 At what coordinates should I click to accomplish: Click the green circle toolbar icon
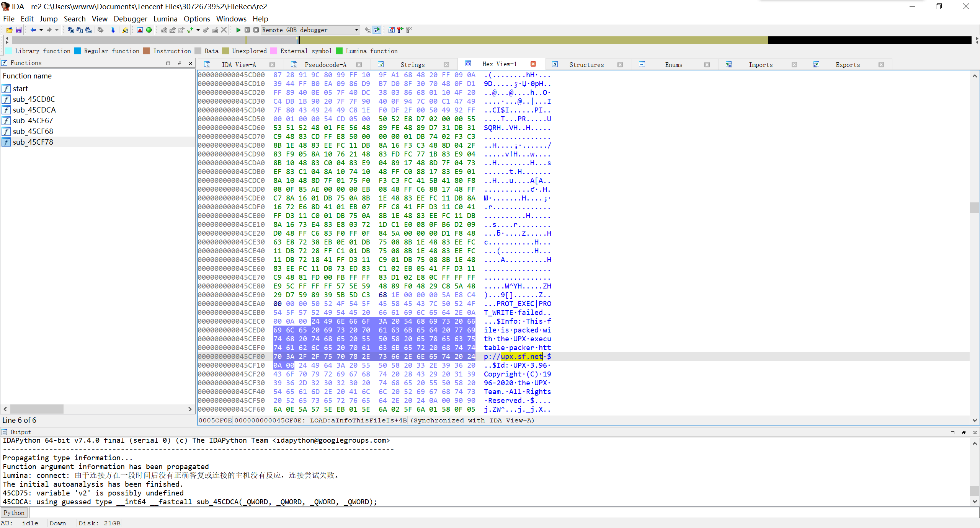point(149,30)
